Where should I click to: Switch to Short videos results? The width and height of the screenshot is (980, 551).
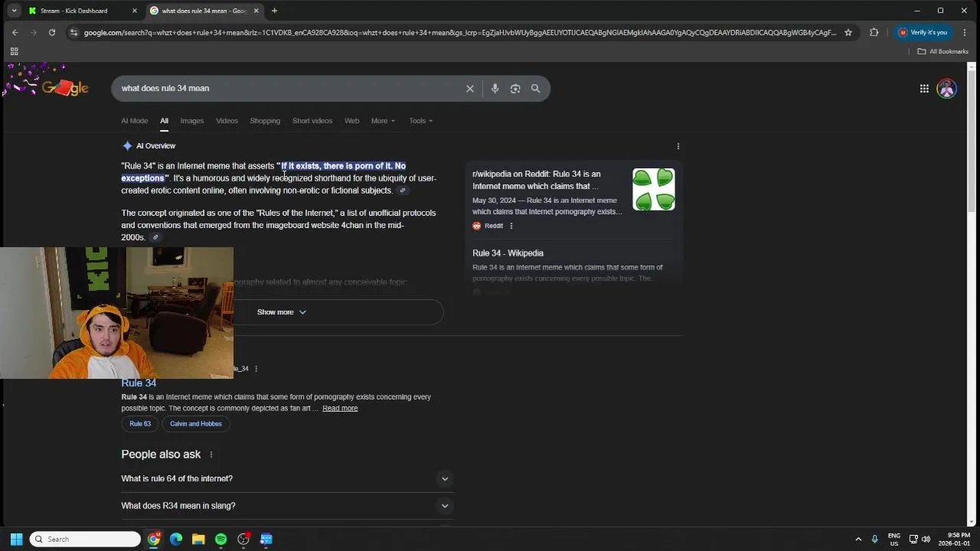tap(312, 121)
